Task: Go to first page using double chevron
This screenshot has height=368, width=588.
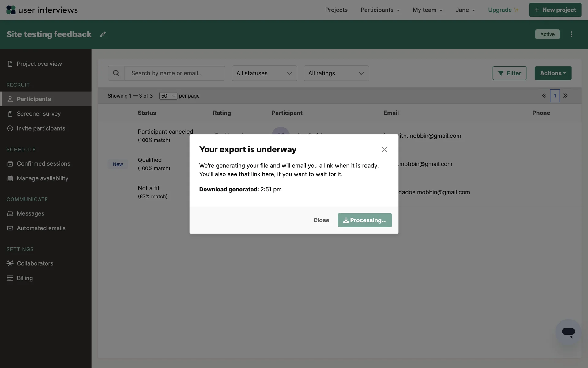Action: pos(544,96)
